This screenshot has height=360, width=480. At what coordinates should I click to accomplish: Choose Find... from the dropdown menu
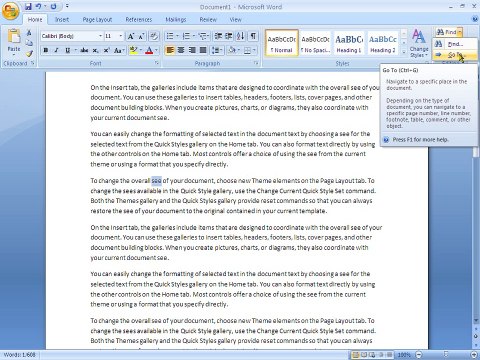(x=455, y=44)
